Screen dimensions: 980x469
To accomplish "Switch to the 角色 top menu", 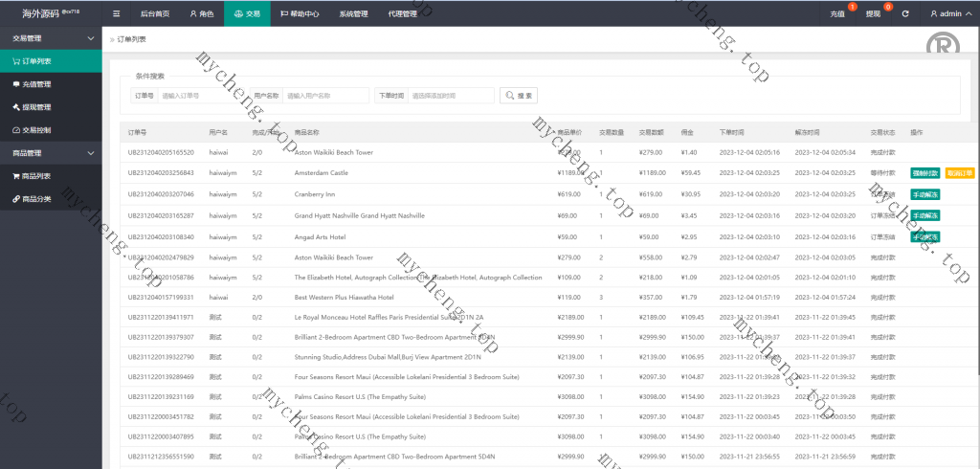I will tap(201, 14).
